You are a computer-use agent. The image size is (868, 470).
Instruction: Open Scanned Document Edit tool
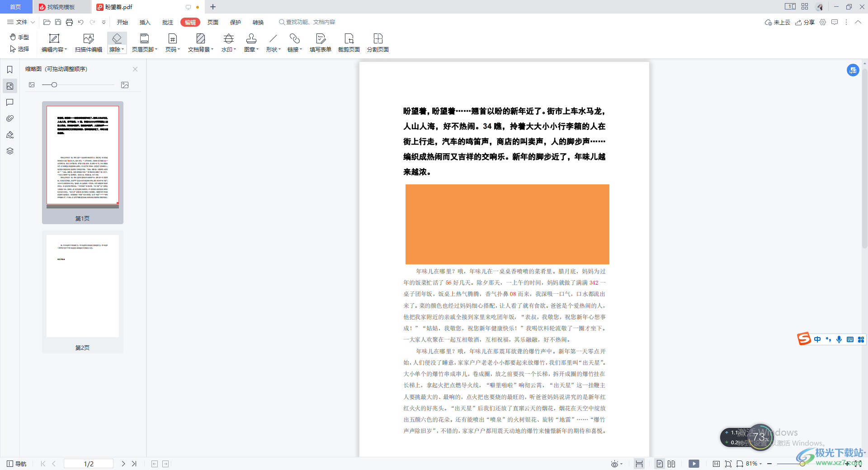pyautogui.click(x=89, y=43)
